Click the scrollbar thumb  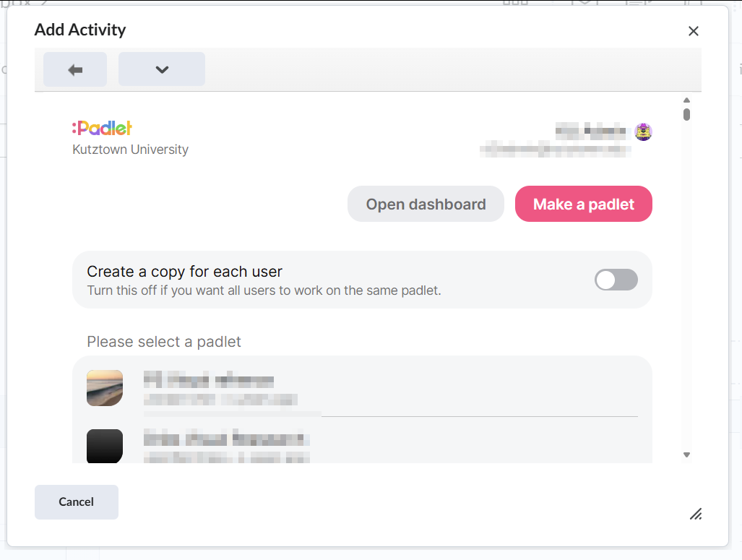coord(686,115)
